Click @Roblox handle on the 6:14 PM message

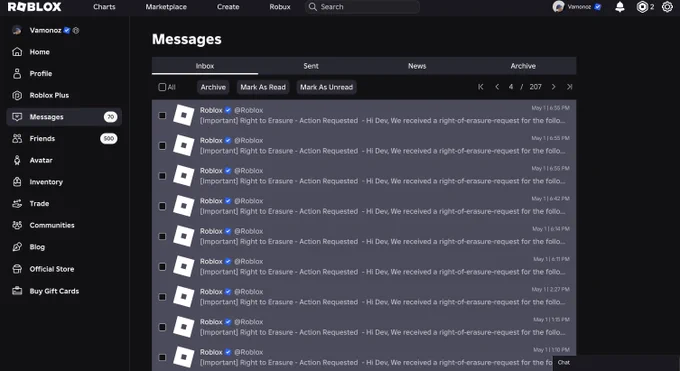[248, 231]
